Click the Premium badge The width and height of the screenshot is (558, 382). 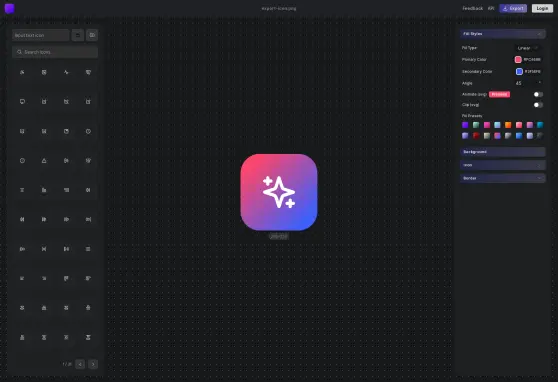click(499, 94)
